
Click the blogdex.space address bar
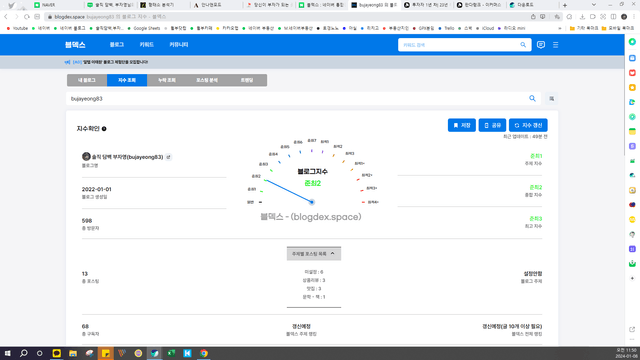click(286, 17)
